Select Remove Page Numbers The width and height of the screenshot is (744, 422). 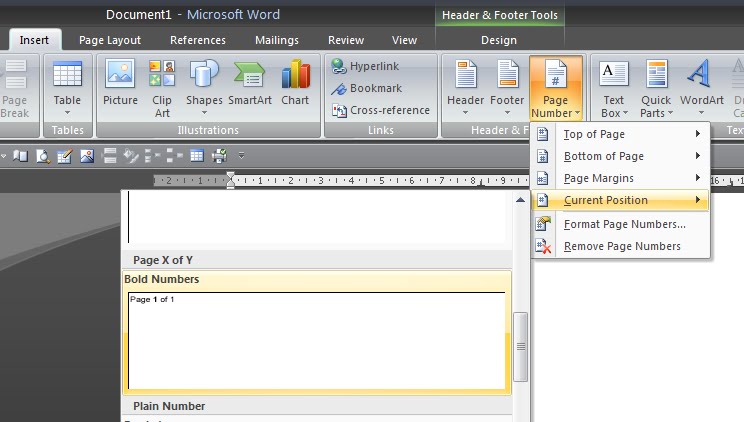click(620, 246)
